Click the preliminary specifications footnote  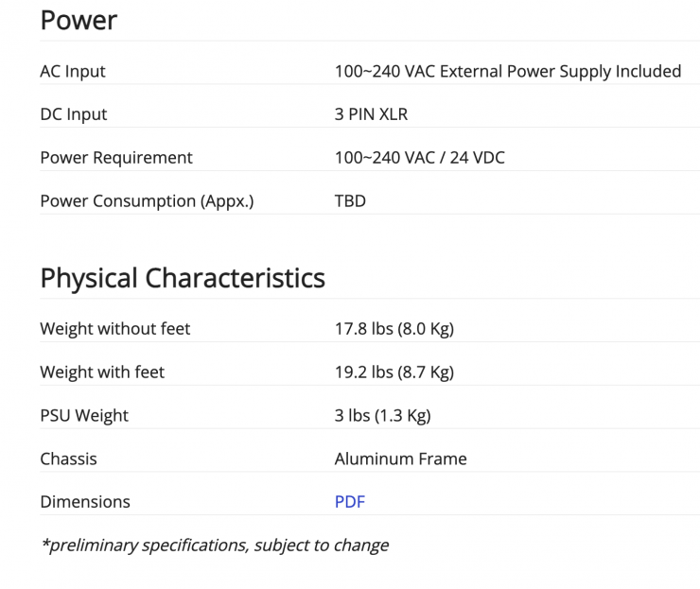tap(214, 546)
